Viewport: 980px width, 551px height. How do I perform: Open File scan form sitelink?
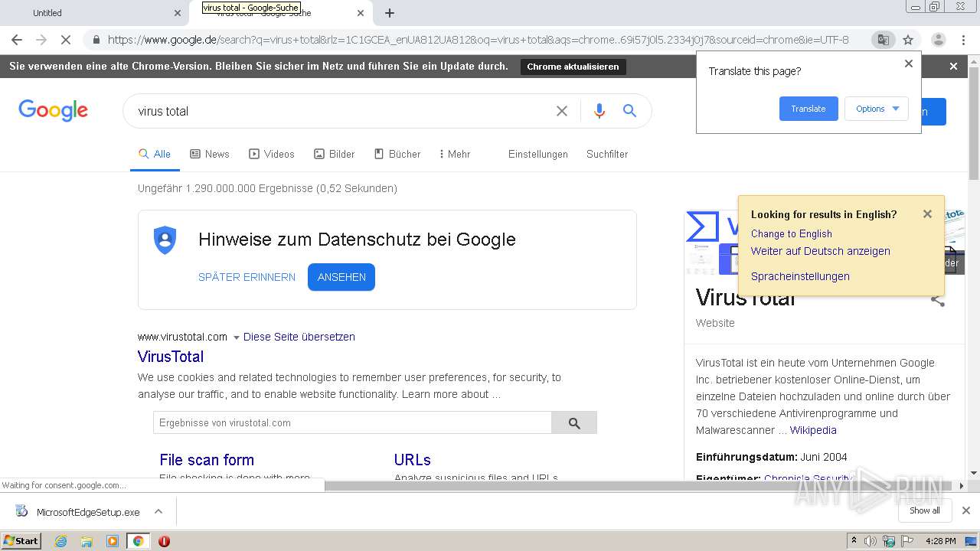pyautogui.click(x=207, y=460)
